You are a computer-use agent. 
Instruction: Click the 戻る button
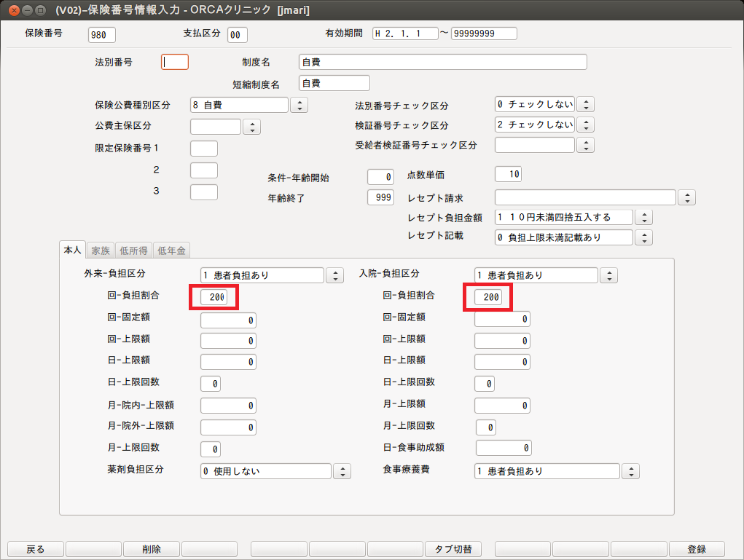pos(35,549)
